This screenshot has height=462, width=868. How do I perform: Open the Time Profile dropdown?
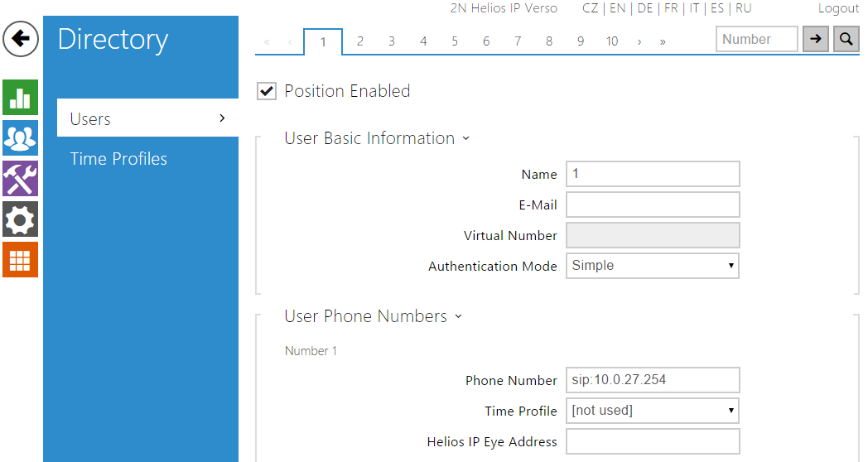click(652, 411)
